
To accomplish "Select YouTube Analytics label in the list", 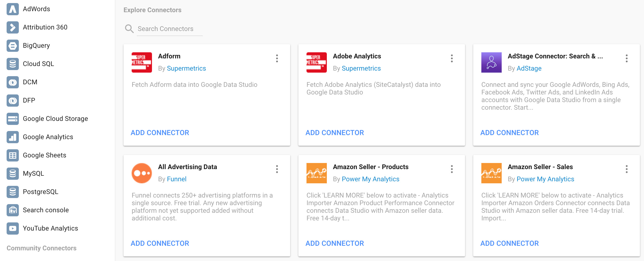I will click(50, 228).
